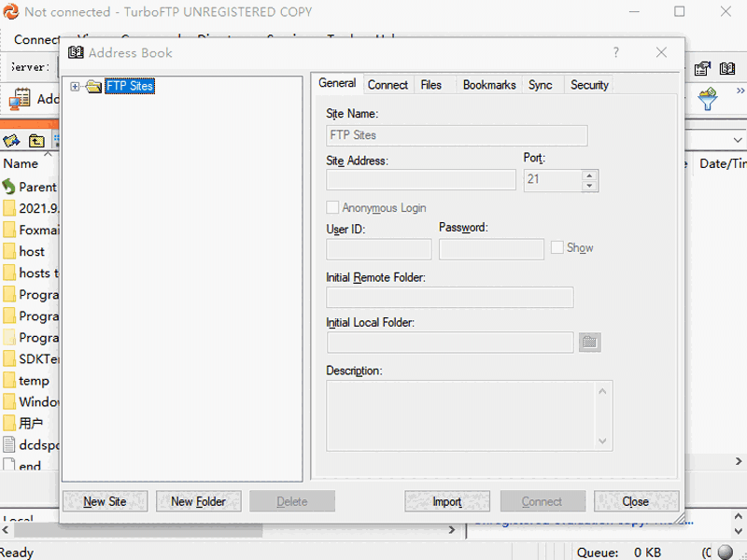Click the Connect button at dialog bottom
Viewport: 747px width, 560px height.
543,501
